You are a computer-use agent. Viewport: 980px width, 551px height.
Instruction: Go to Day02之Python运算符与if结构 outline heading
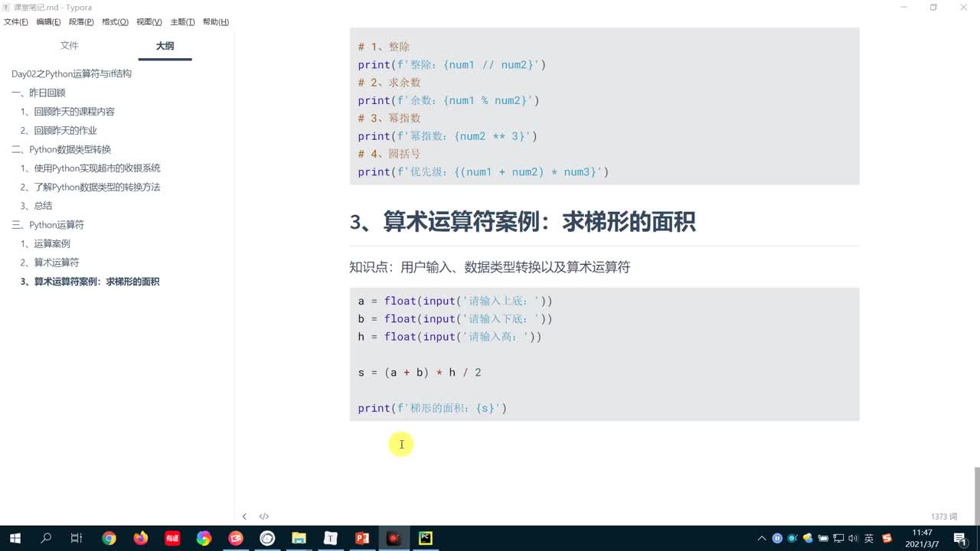pos(72,74)
